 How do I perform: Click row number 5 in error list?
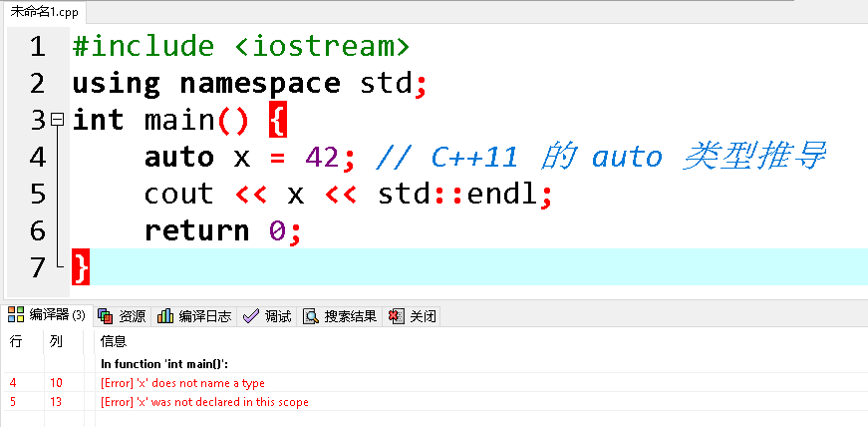pos(12,402)
